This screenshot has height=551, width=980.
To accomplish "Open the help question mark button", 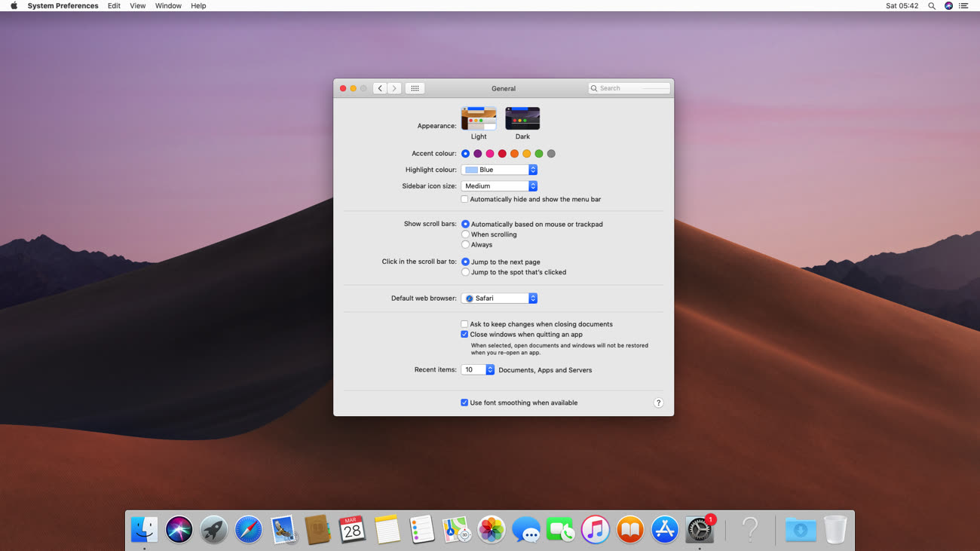I will [658, 403].
